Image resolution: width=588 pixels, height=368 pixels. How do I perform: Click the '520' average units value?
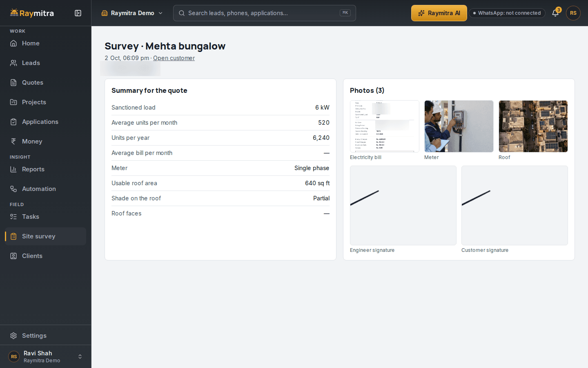point(324,123)
